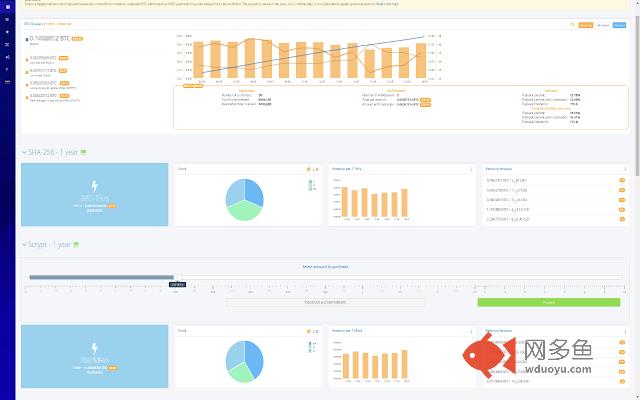Click orange badge on first Scrypt forecast row
Viewport: 640px width, 400px height.
point(622,342)
